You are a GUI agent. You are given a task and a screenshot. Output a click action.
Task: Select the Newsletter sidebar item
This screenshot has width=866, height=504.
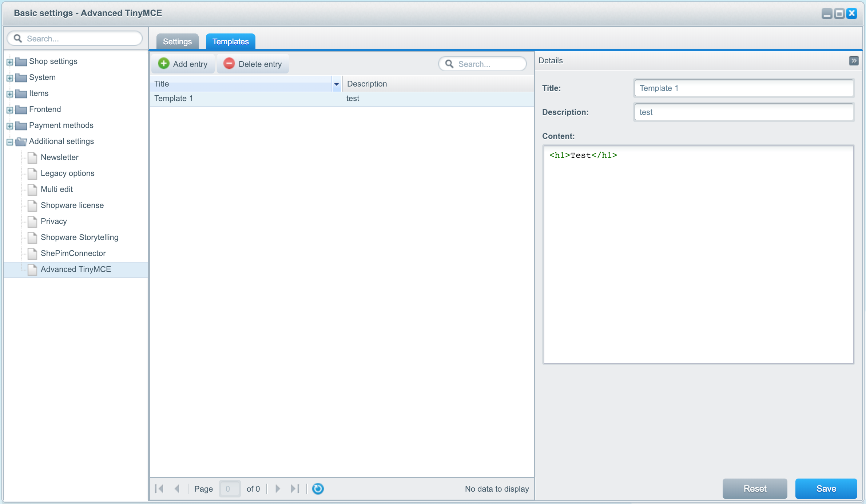tap(59, 157)
